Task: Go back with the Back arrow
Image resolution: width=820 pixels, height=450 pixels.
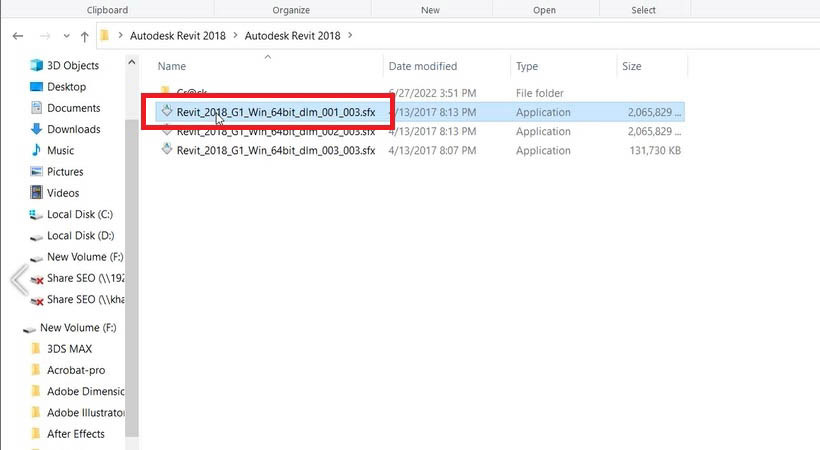Action: pos(18,36)
